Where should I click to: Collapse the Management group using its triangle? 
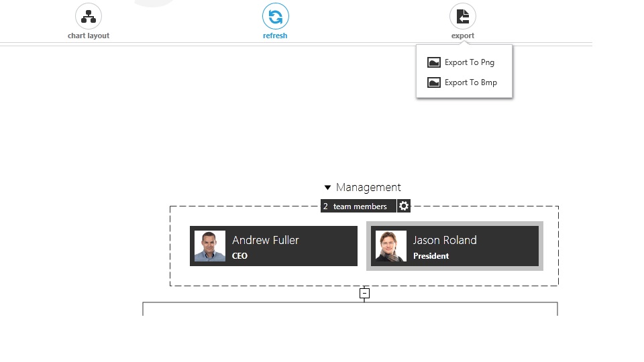pos(327,188)
